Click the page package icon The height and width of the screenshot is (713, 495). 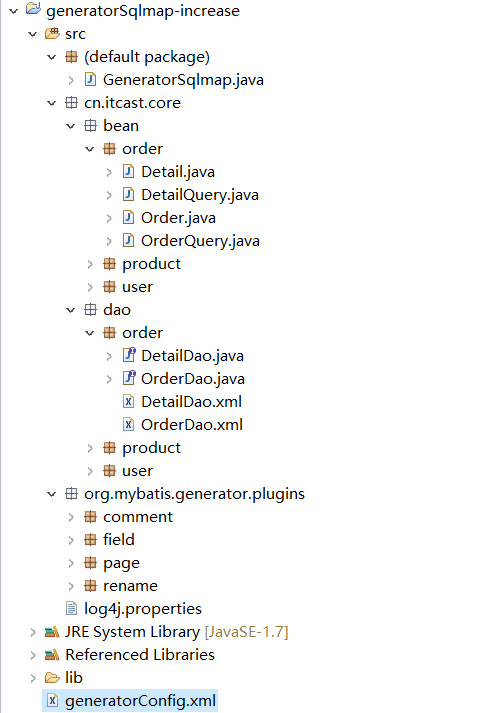click(x=90, y=563)
